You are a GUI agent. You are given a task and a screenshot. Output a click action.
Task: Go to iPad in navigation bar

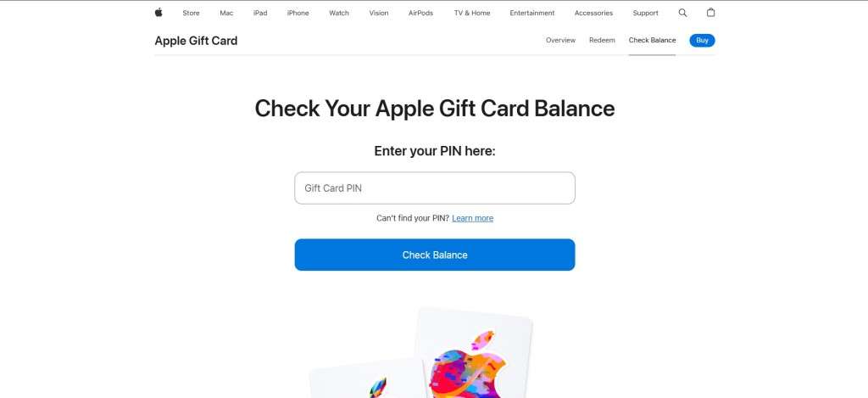pos(260,13)
